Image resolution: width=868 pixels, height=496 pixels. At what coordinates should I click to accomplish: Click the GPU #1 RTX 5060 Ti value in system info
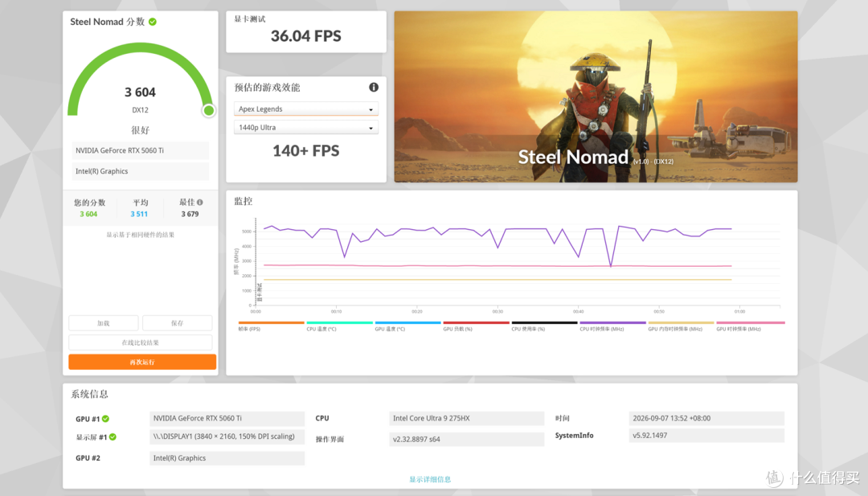click(227, 419)
